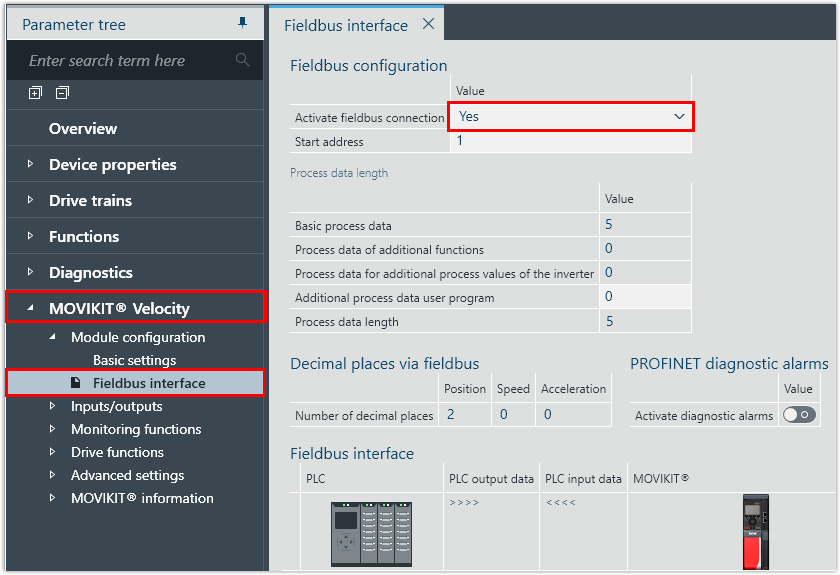Select Basic settings in the tree
This screenshot has width=840, height=575.
tap(134, 360)
